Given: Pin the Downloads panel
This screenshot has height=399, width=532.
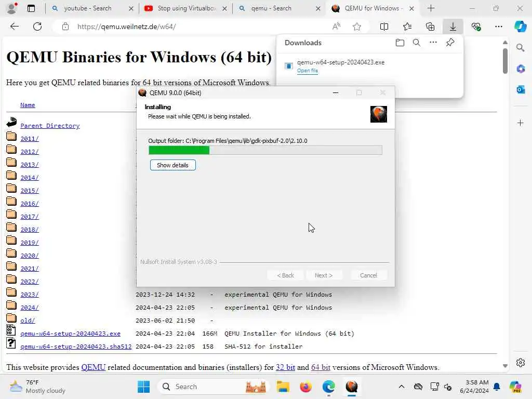Looking at the screenshot, I should (x=450, y=43).
